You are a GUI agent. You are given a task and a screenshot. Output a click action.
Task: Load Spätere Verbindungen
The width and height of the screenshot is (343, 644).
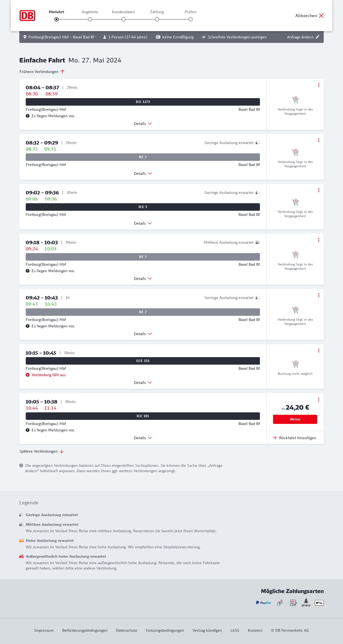click(42, 451)
